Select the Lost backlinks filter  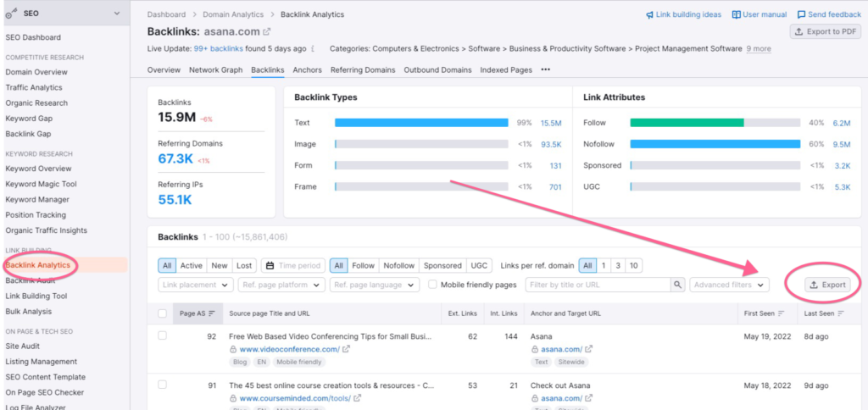[244, 266]
